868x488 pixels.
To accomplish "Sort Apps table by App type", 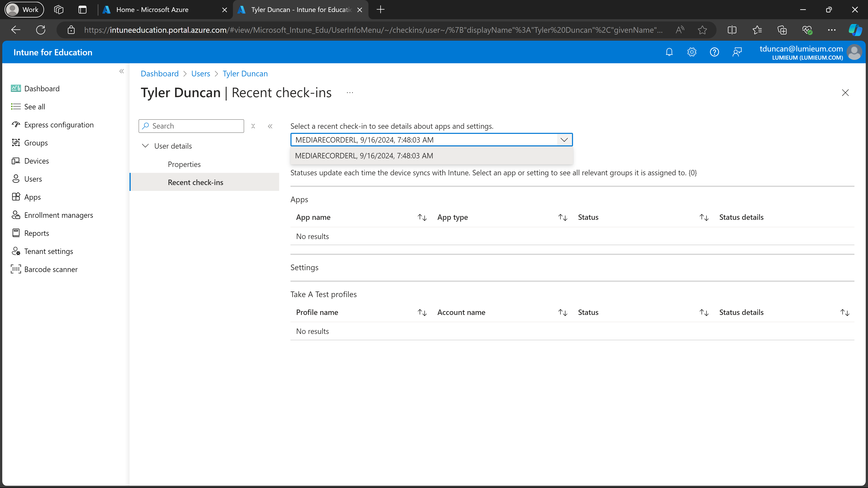I will click(563, 217).
